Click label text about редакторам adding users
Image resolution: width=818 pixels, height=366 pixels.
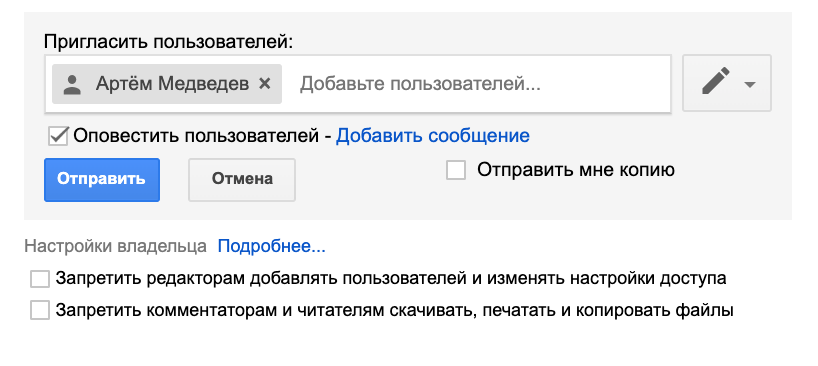pos(391,278)
